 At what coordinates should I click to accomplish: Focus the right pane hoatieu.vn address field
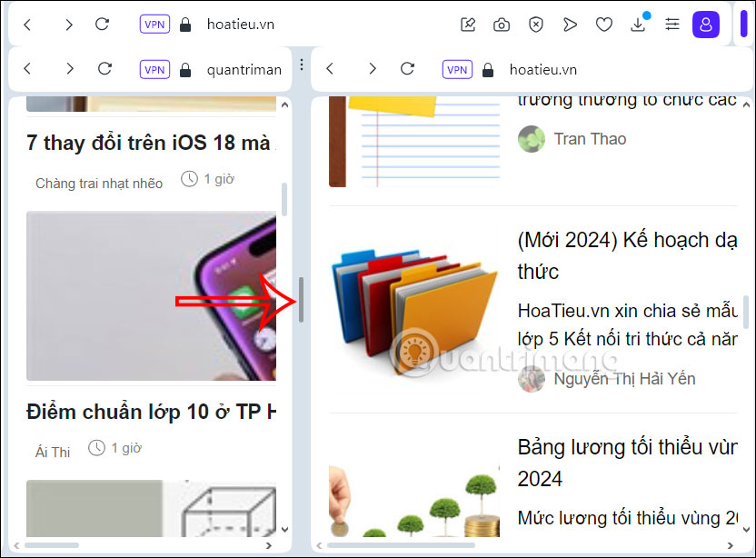click(542, 70)
